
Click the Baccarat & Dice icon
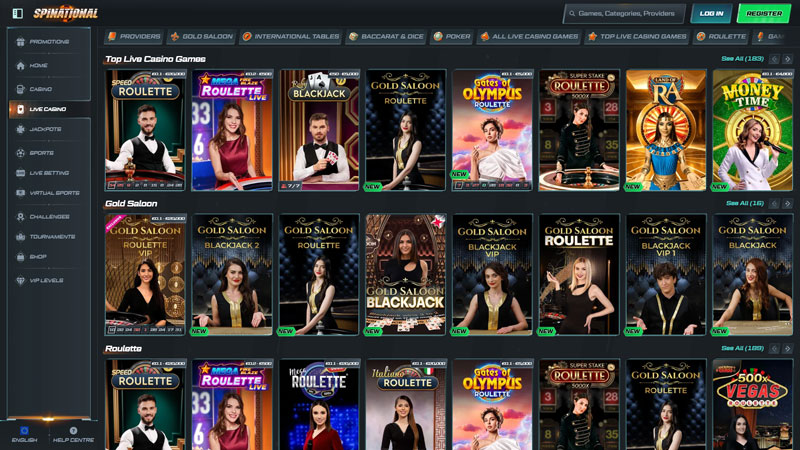pyautogui.click(x=353, y=36)
